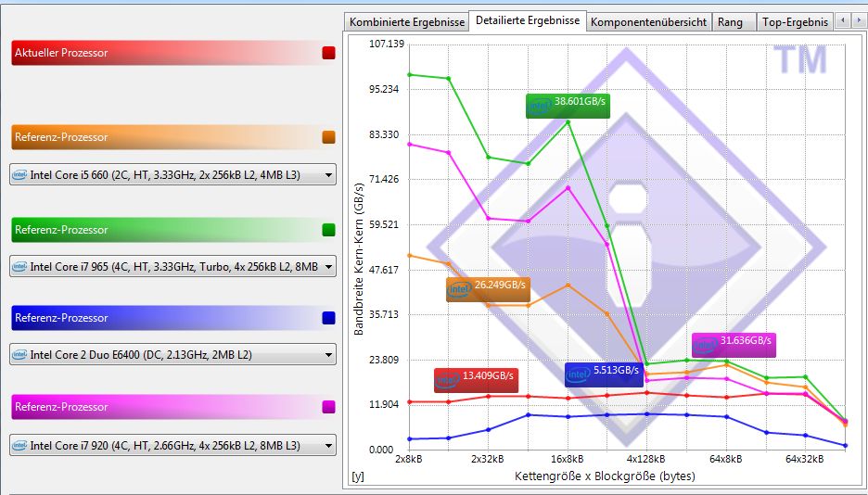
Task: Click the magenta 31.636GB/s chart label
Action: pyautogui.click(x=734, y=345)
